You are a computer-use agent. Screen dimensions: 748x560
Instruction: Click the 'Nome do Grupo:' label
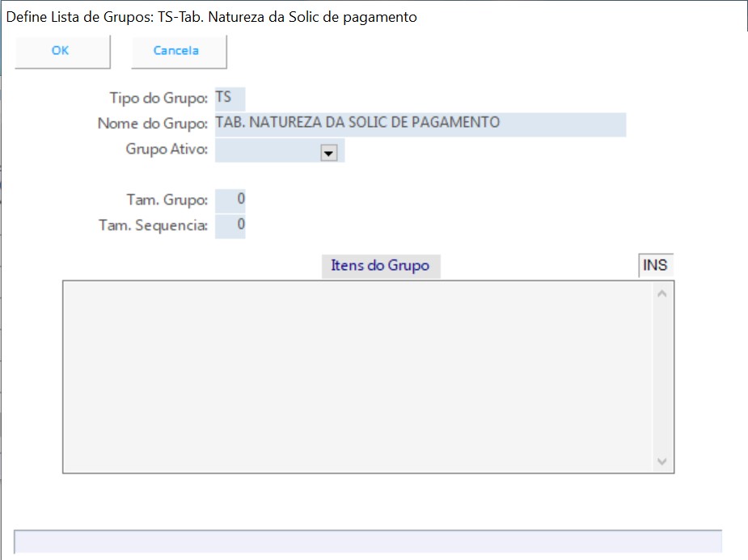pos(153,124)
